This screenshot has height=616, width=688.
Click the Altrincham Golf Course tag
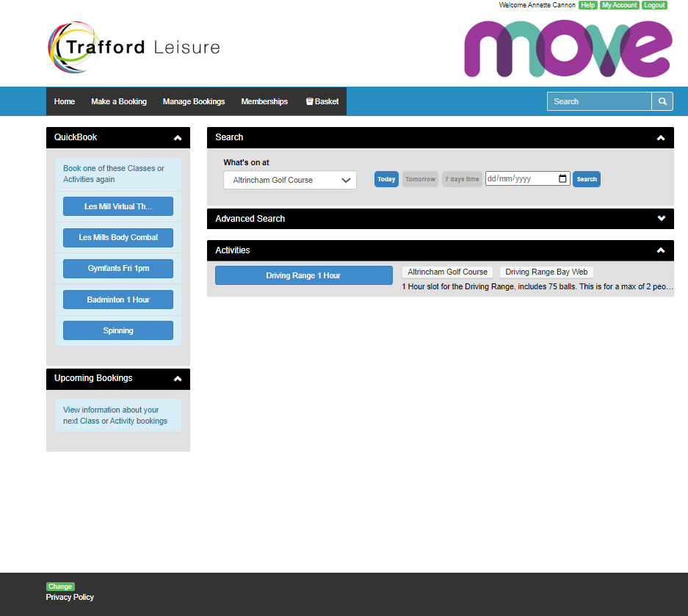pos(448,272)
